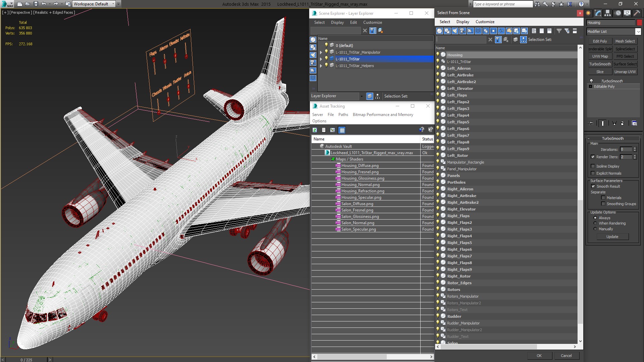Image resolution: width=644 pixels, height=362 pixels.
Task: Click OK in Select From Scene
Action: [x=539, y=356]
